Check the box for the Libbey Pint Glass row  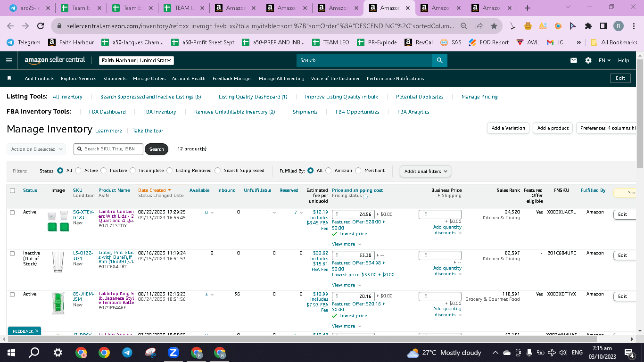click(12, 253)
